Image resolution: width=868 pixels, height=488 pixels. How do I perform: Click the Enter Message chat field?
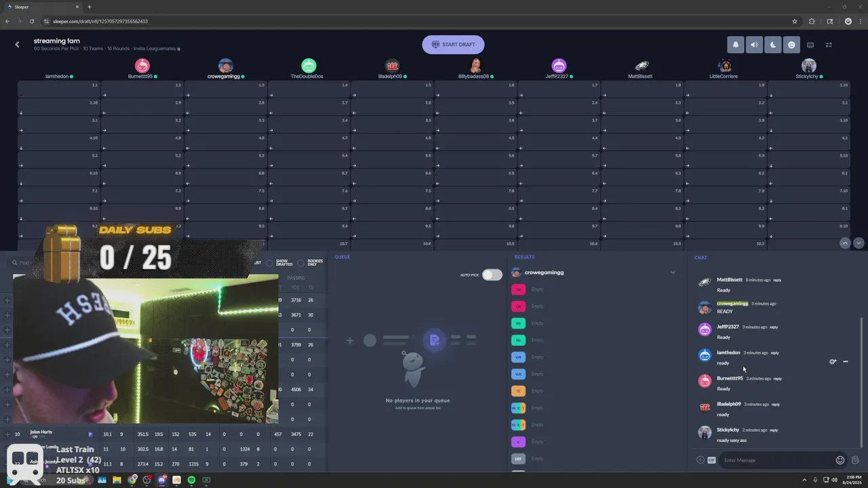(x=776, y=460)
